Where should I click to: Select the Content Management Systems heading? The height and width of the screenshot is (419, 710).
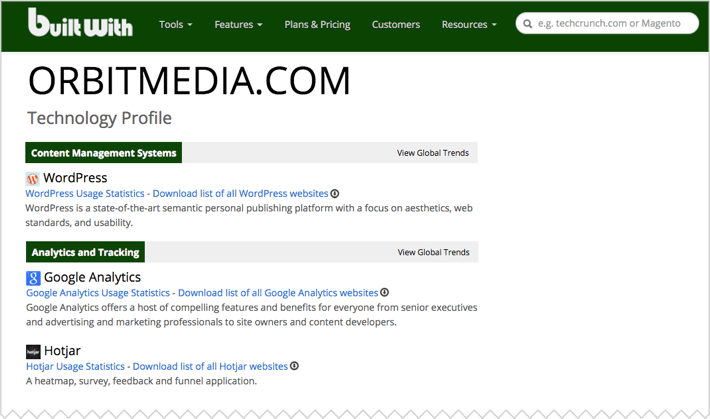104,153
